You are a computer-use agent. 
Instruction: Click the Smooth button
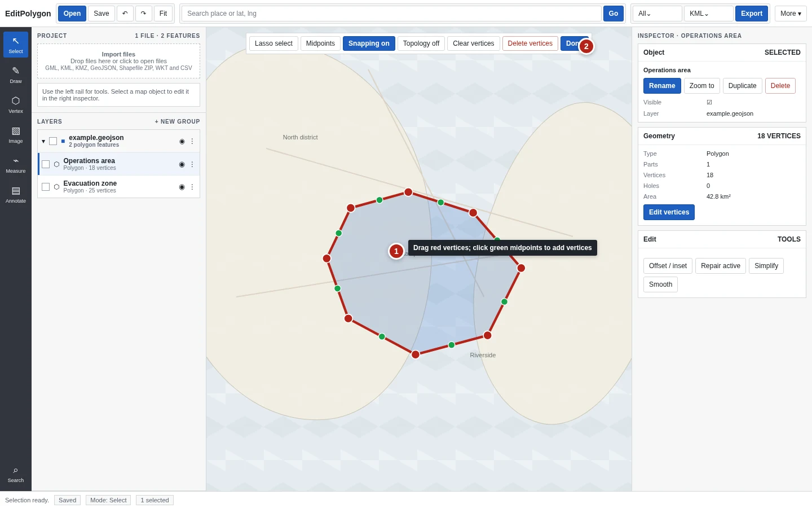pyautogui.click(x=660, y=284)
